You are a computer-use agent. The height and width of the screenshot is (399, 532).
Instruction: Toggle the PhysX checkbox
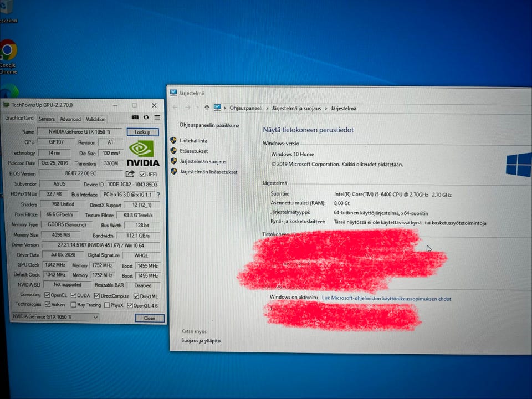(107, 305)
